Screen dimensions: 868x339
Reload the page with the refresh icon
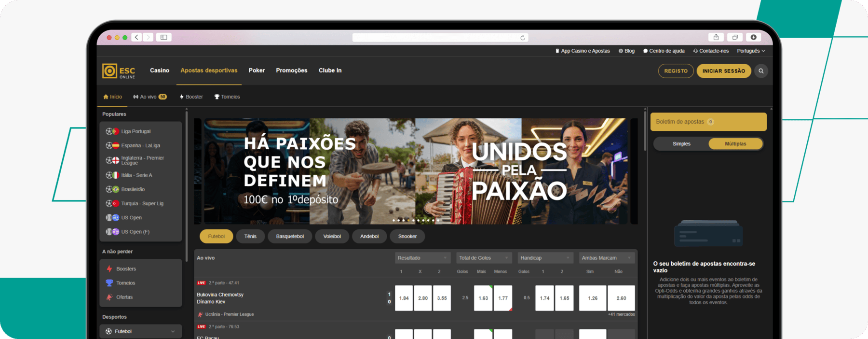pos(523,38)
